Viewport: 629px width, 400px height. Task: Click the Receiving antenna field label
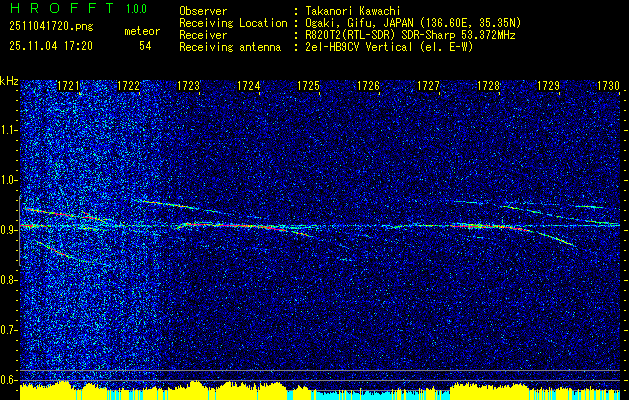click(x=230, y=47)
